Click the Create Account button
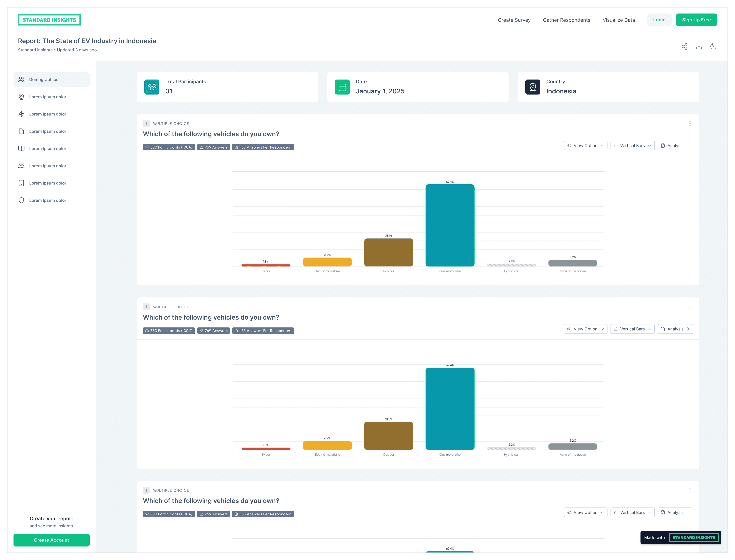The height and width of the screenshot is (560, 735). click(x=52, y=540)
